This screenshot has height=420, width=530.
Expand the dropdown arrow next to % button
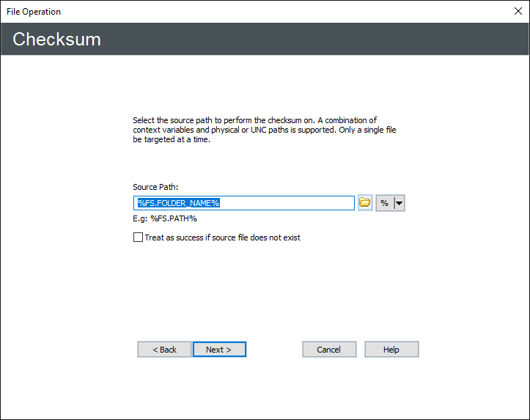click(x=400, y=203)
